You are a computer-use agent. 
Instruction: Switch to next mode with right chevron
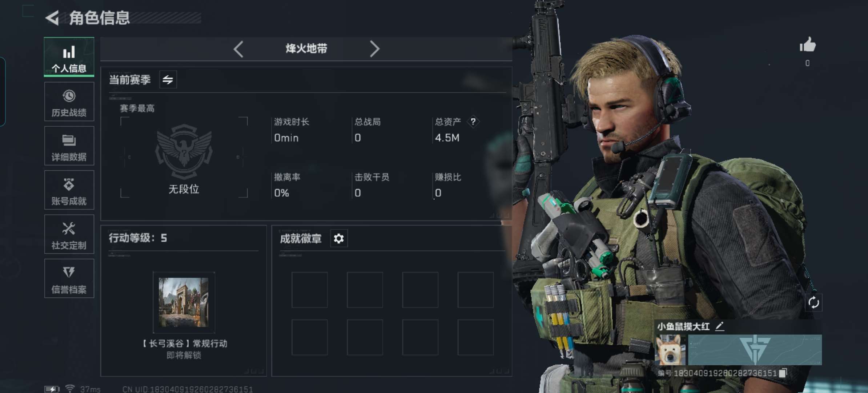pyautogui.click(x=374, y=49)
